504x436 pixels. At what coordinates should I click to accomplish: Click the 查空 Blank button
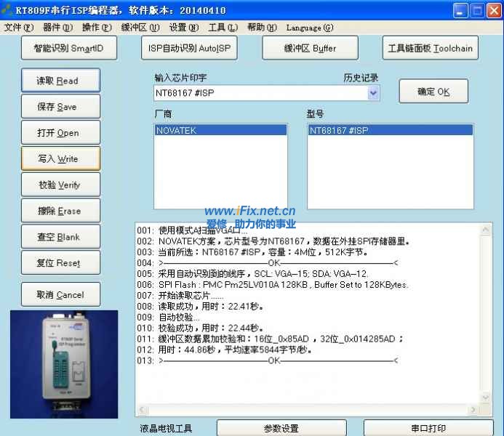61,237
